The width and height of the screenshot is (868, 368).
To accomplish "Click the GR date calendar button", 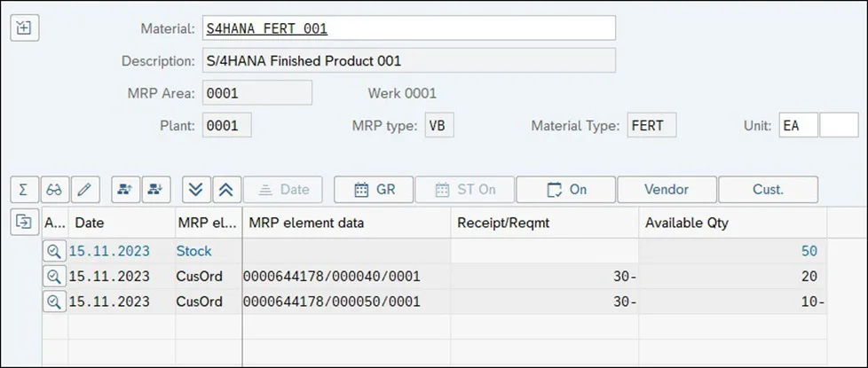I will pos(374,190).
